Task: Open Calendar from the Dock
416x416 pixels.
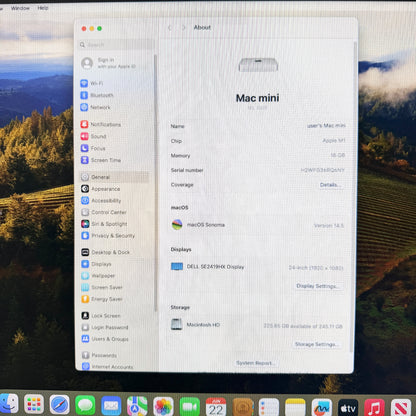Action: pos(216,407)
